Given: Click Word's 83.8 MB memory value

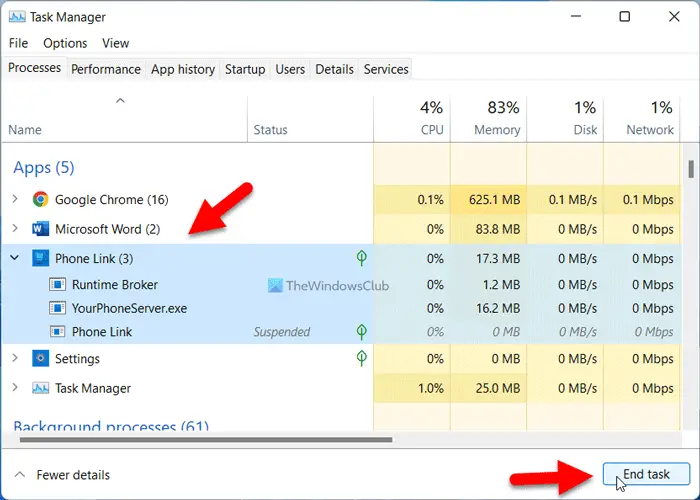Looking at the screenshot, I should pos(498,229).
